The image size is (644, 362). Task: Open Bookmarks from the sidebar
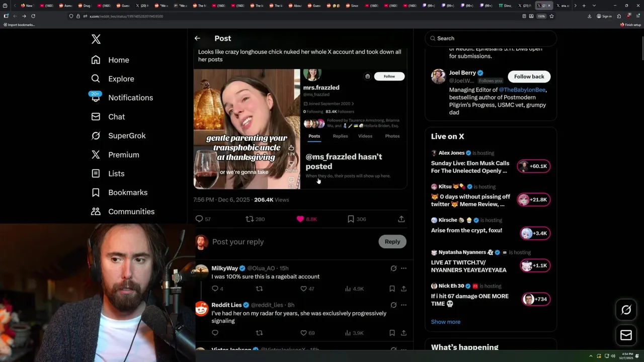point(119,193)
